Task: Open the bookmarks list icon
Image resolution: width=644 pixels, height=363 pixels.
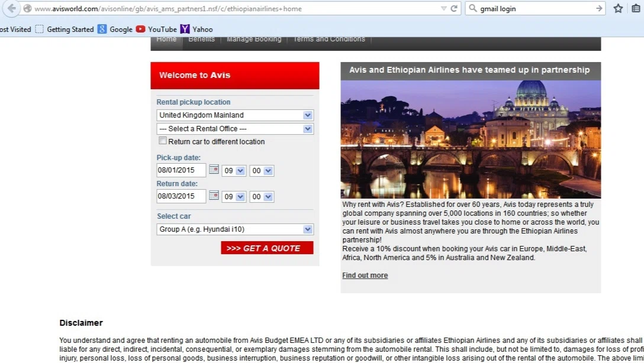Action: click(x=636, y=8)
